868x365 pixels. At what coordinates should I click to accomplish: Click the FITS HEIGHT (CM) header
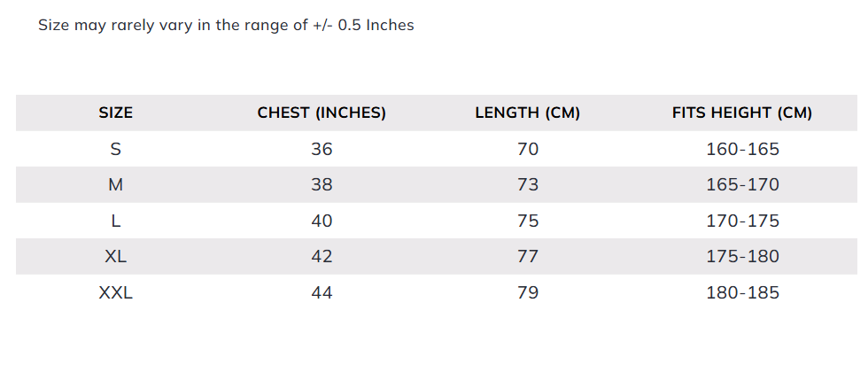coord(742,113)
